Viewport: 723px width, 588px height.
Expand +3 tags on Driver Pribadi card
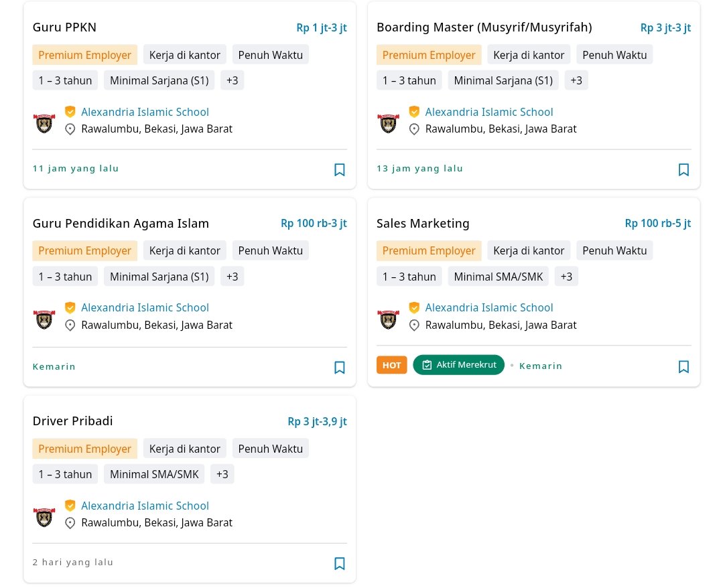(x=222, y=474)
